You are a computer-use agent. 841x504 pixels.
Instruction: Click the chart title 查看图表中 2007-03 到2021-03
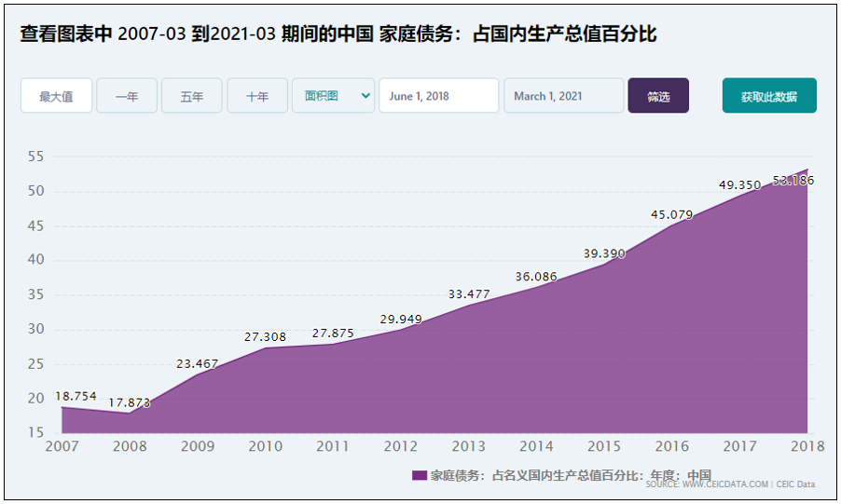point(147,34)
